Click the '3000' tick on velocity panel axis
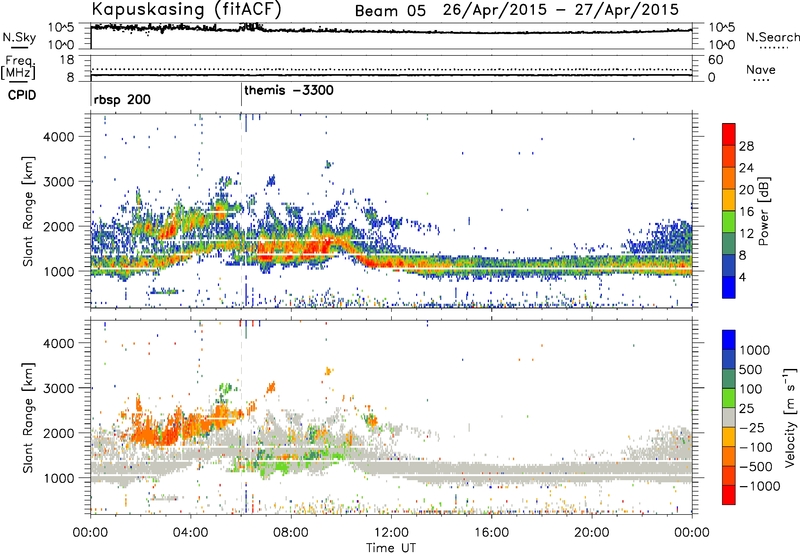Screen dimensions: 800x554 [58, 388]
